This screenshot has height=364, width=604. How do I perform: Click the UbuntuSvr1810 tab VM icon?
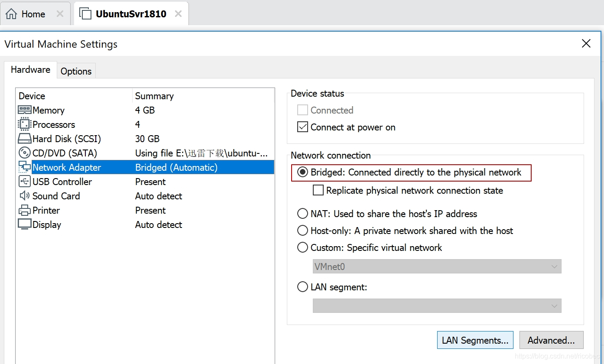pos(85,13)
